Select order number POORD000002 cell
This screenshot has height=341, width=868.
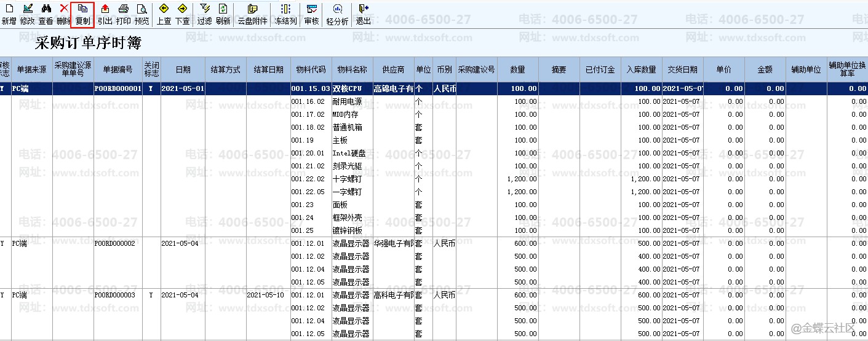click(x=118, y=243)
